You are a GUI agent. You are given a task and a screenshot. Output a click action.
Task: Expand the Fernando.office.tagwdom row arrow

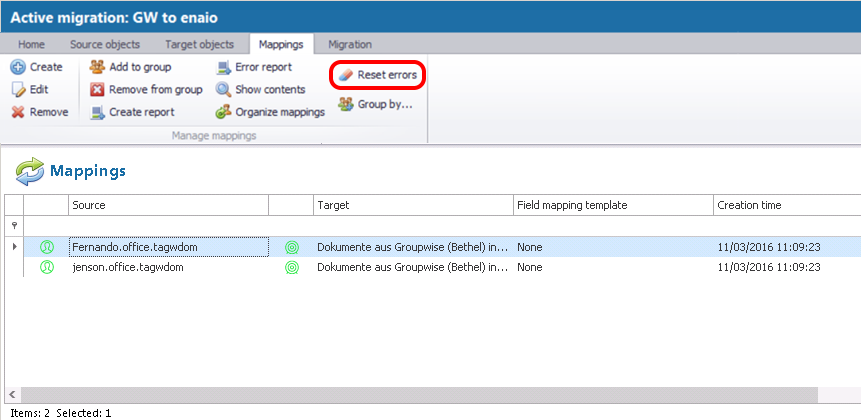click(13, 246)
